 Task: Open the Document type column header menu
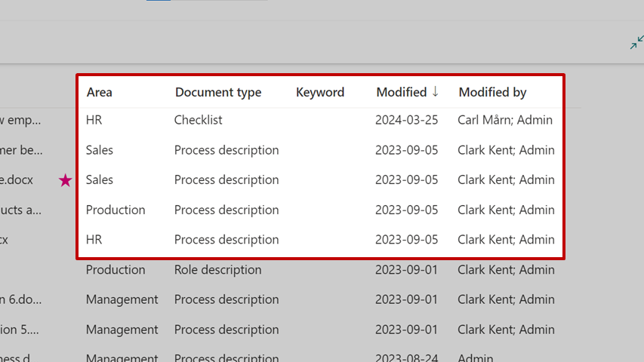pyautogui.click(x=218, y=93)
